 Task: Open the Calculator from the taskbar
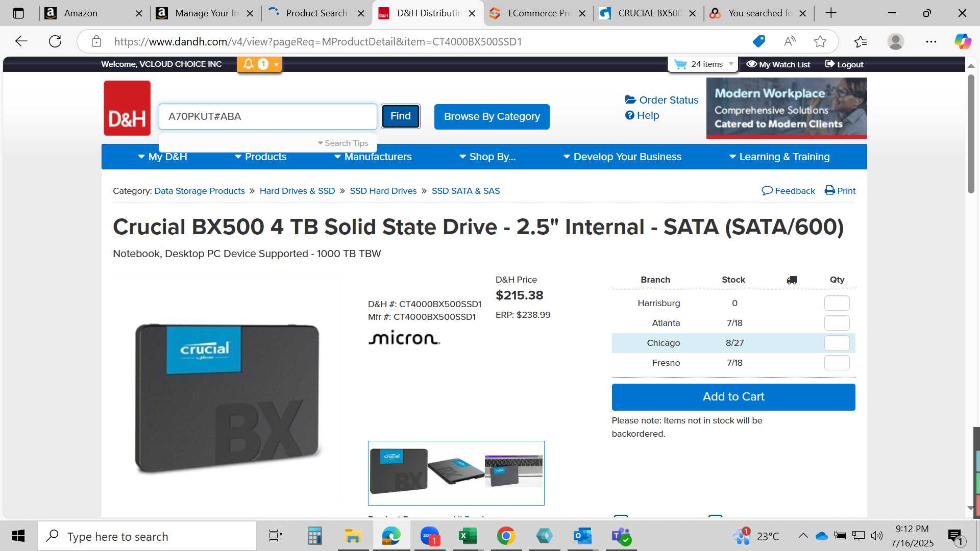pos(314,536)
